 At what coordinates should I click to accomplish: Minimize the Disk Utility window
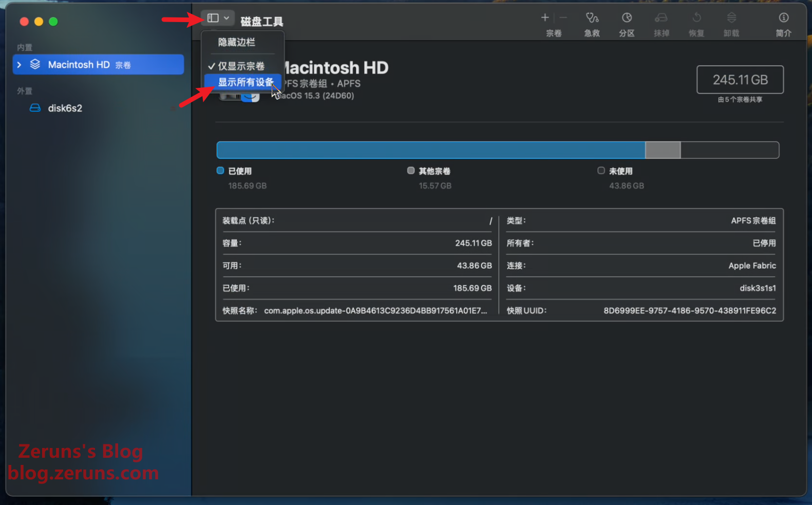(39, 22)
